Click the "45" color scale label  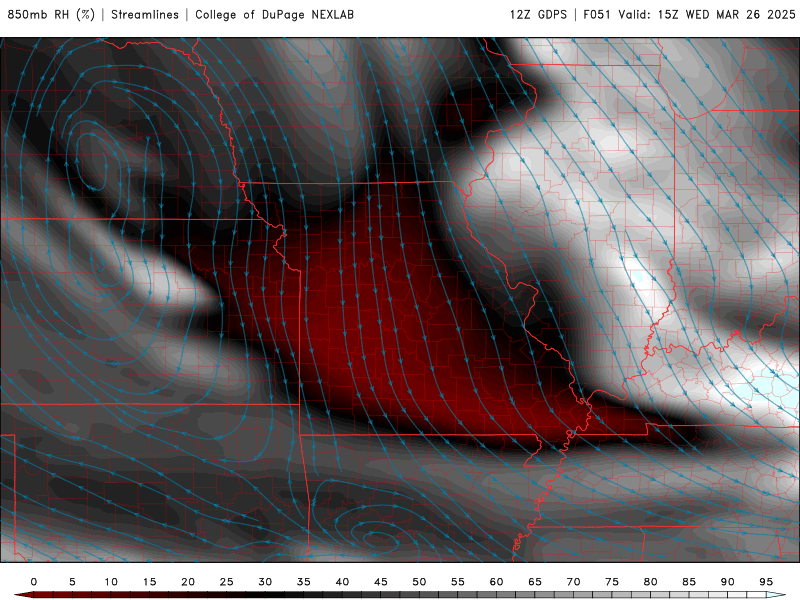point(381,582)
